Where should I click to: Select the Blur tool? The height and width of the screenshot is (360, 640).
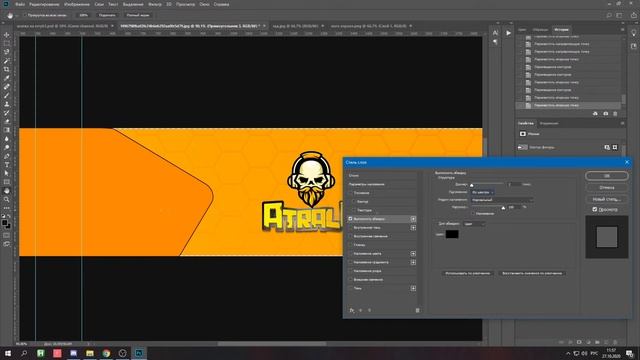[x=7, y=139]
